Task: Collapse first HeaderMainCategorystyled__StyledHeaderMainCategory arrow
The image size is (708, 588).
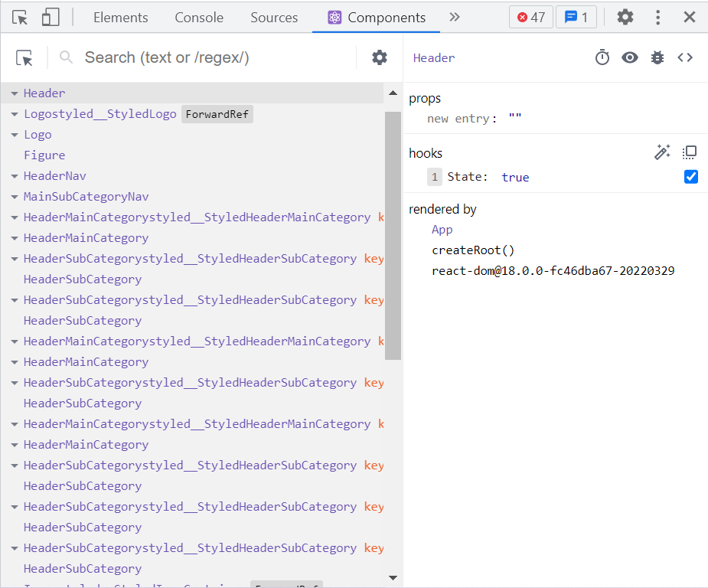Action: coord(15,217)
